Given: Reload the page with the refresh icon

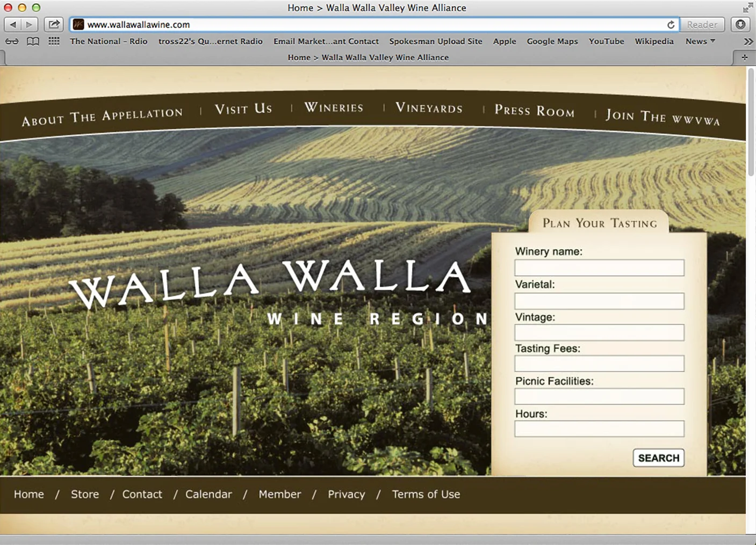Looking at the screenshot, I should [671, 25].
